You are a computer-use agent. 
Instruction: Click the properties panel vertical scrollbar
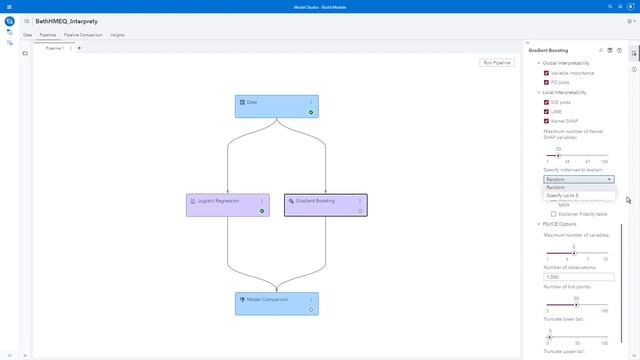tap(622, 283)
